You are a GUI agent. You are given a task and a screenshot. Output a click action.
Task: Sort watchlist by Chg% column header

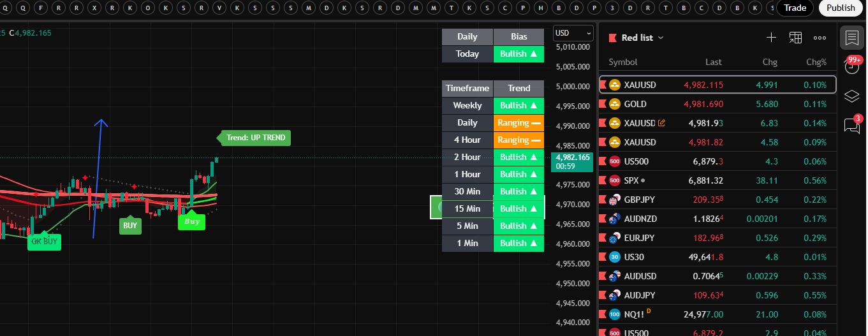[816, 62]
